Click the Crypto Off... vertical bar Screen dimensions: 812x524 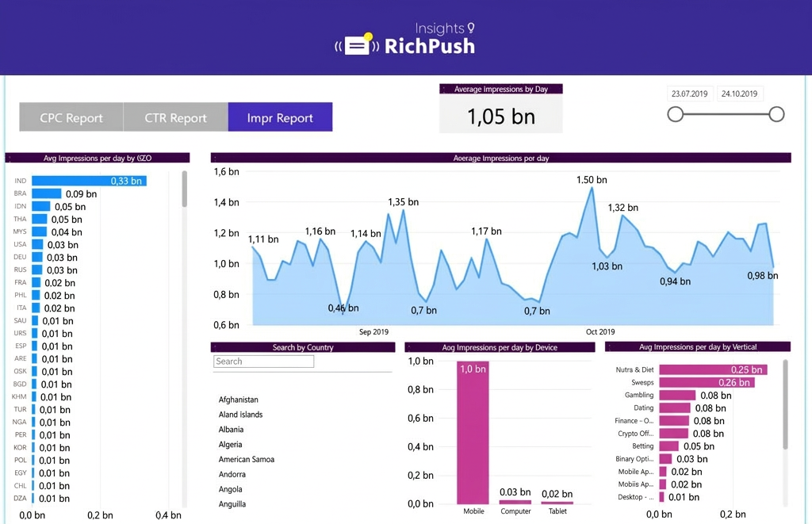coord(674,434)
